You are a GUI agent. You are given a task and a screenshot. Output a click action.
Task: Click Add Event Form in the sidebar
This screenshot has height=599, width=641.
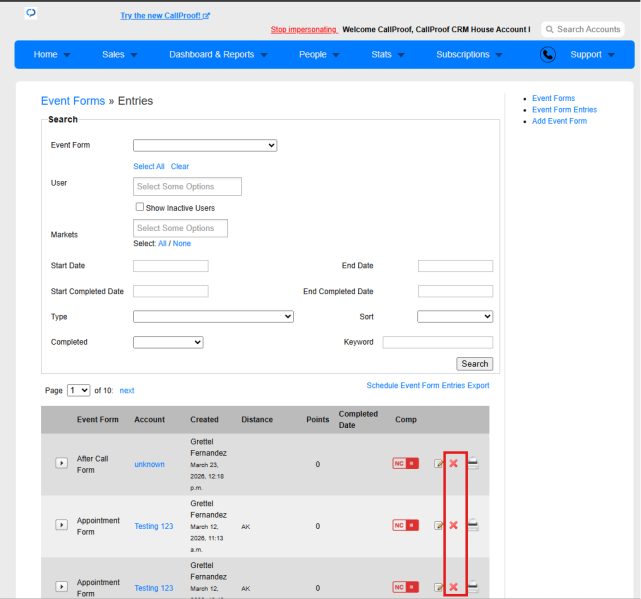pos(559,121)
